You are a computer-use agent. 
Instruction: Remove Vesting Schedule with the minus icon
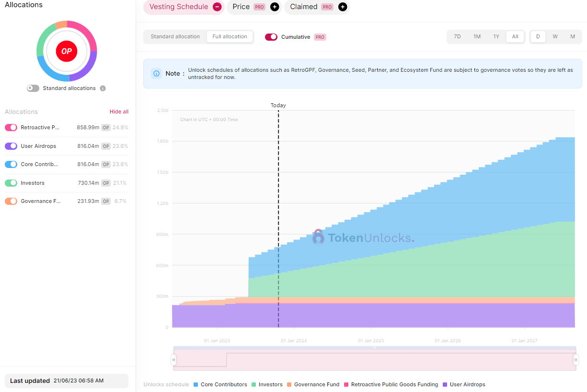[217, 7]
